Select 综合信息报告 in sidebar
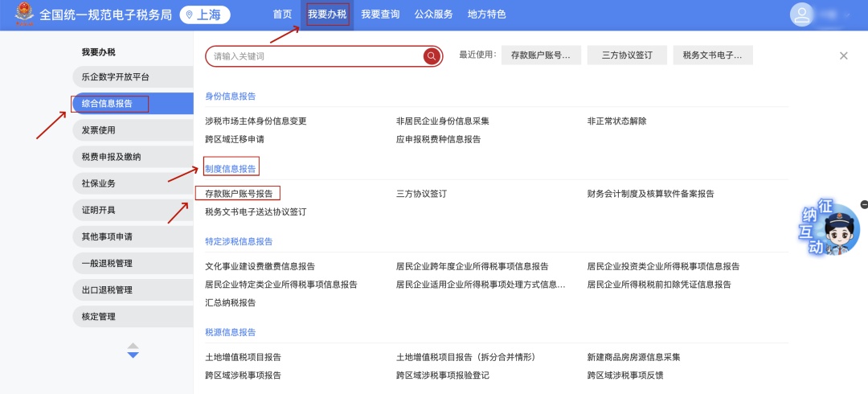Viewport: 868px width, 394px height. coord(133,104)
